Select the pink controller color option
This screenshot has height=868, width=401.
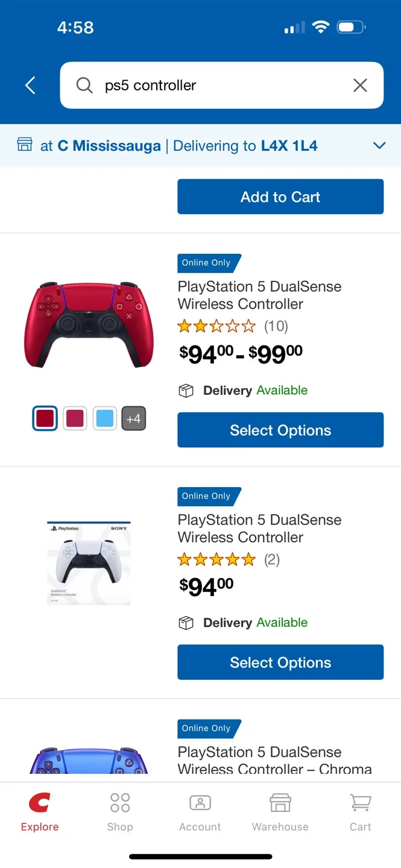pos(74,418)
